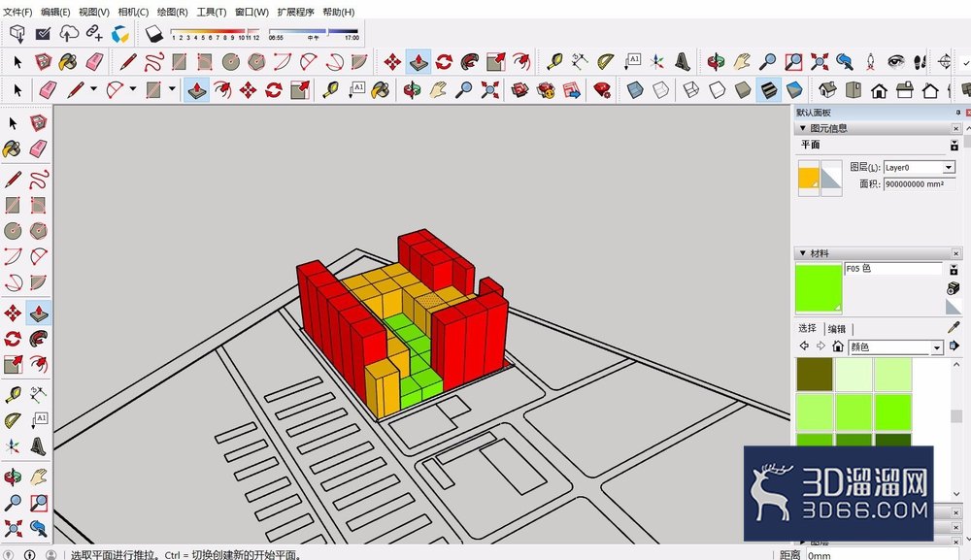Click the Walk footprints tool icon
Screen dimensions: 971x560
tap(920, 61)
